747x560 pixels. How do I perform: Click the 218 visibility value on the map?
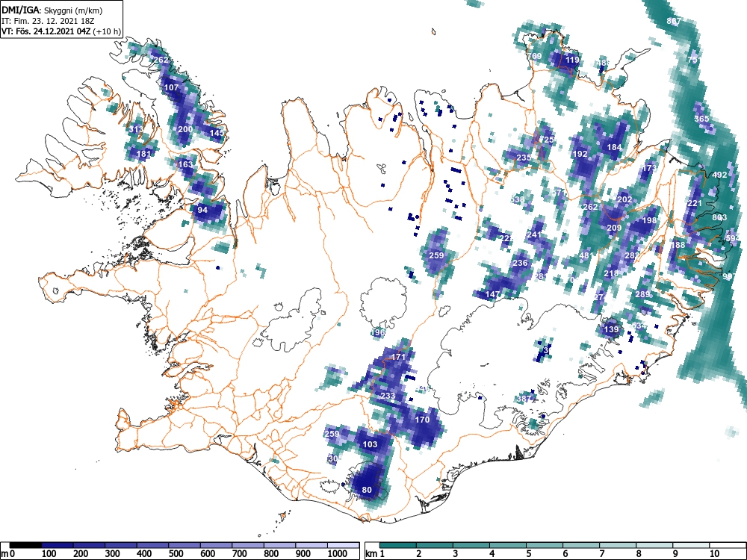(611, 273)
